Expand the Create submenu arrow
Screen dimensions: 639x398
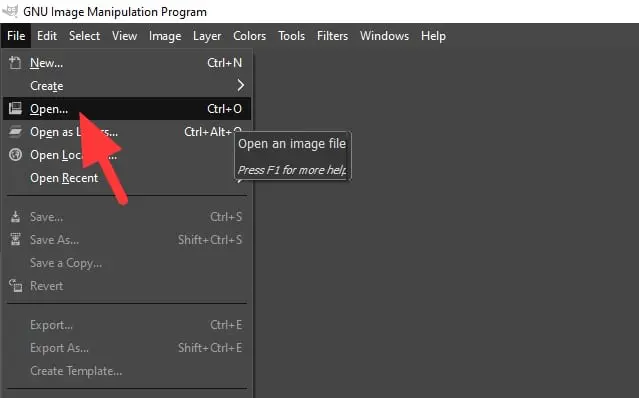(240, 86)
